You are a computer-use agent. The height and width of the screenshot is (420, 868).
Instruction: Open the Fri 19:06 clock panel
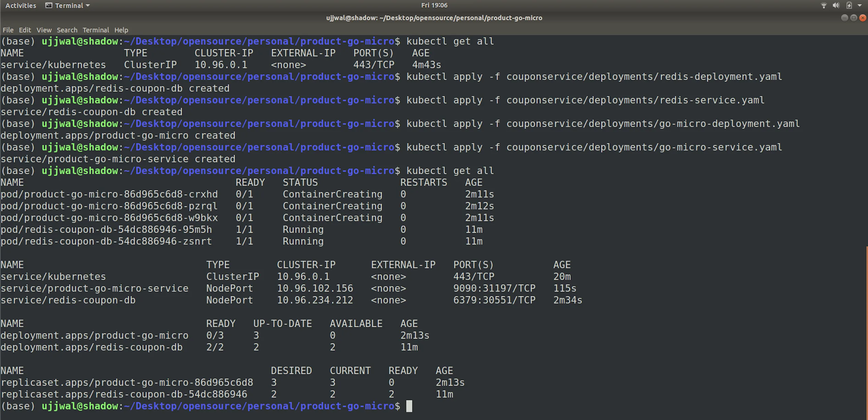click(434, 5)
